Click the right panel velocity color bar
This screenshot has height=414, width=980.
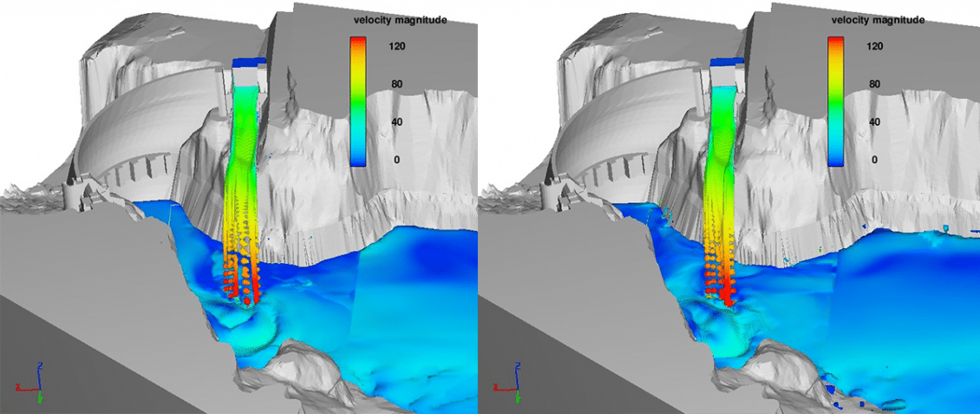pos(836,102)
